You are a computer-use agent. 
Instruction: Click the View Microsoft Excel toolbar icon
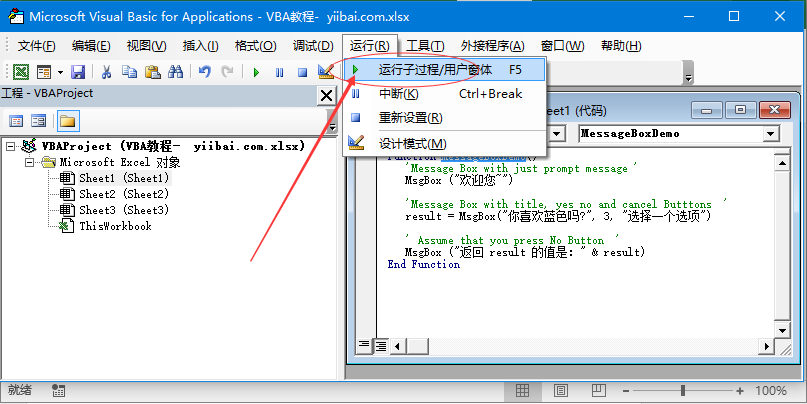(x=21, y=72)
